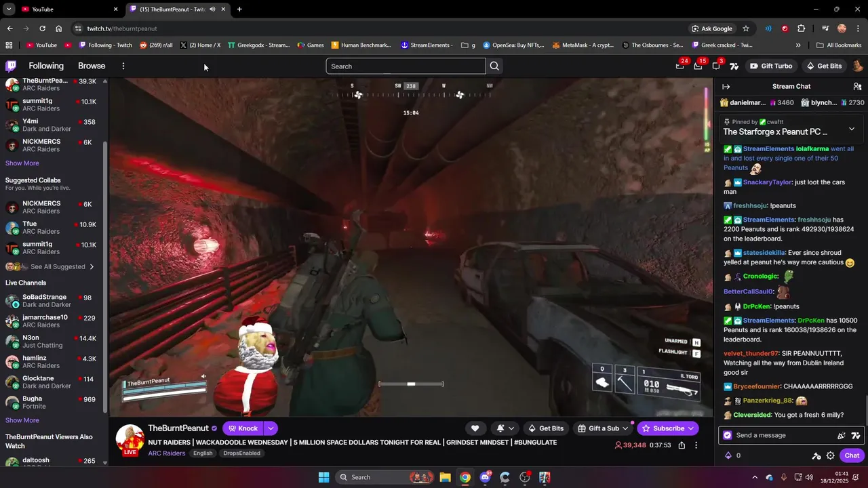Open Human Benchmark bookmark

pos(361,45)
